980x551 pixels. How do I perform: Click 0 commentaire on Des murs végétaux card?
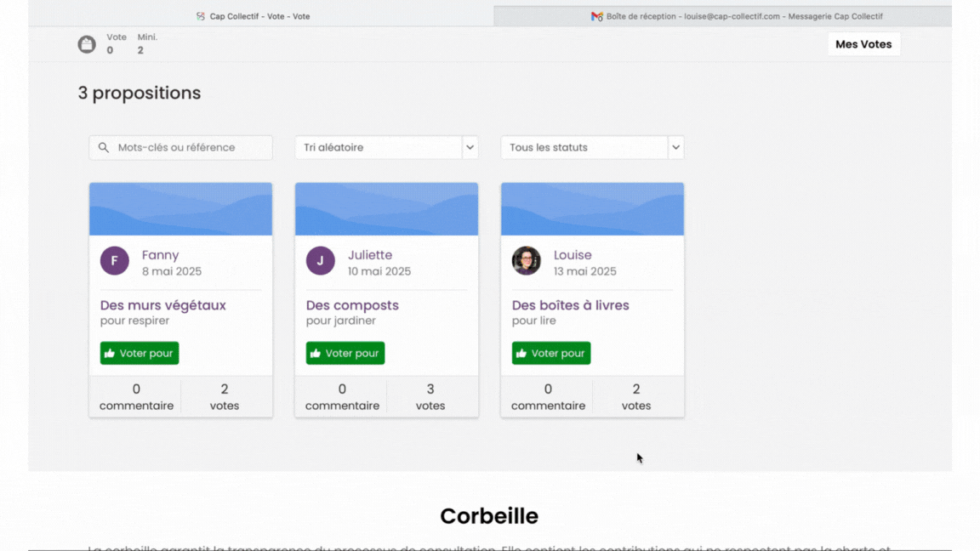(136, 397)
